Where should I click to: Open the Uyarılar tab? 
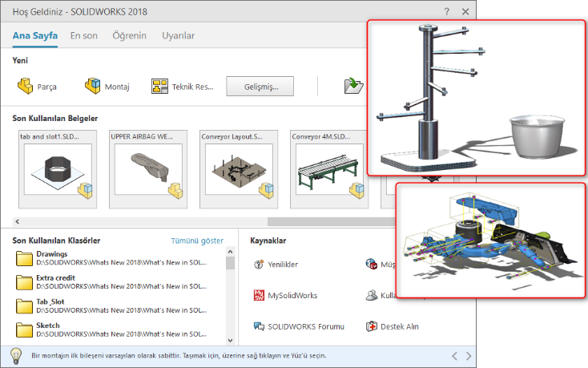click(x=178, y=35)
